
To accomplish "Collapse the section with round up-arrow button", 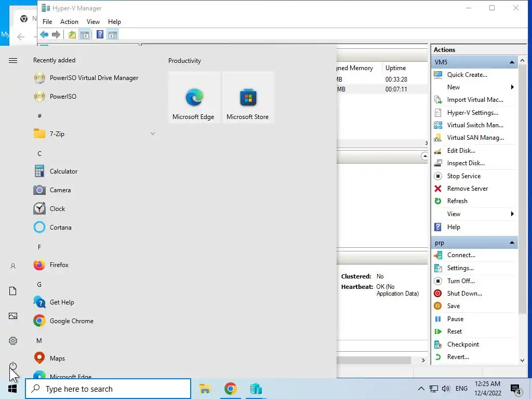I will (424, 156).
